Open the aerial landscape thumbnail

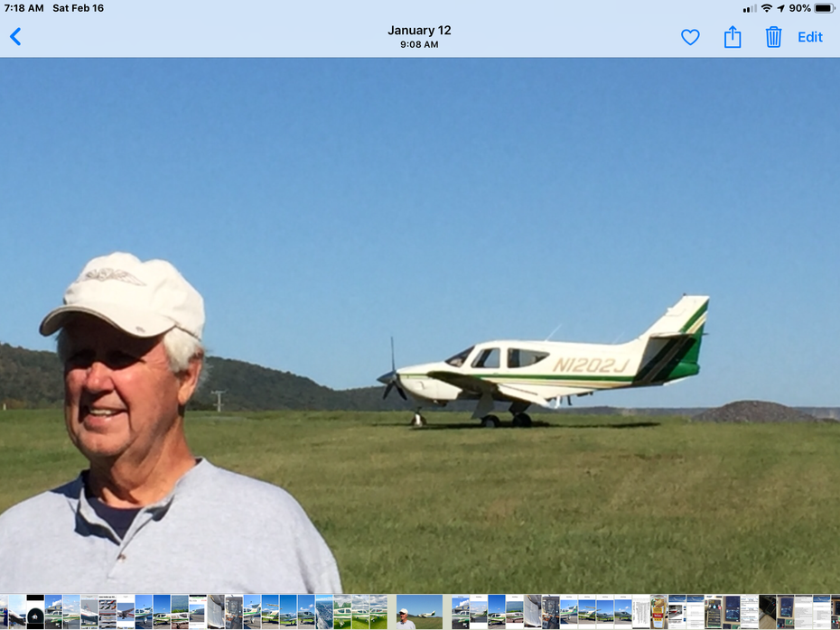click(324, 611)
